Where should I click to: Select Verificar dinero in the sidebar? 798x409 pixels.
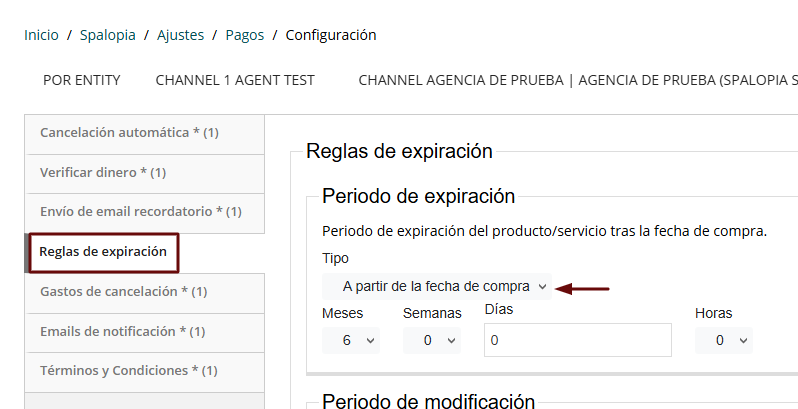pyautogui.click(x=103, y=173)
